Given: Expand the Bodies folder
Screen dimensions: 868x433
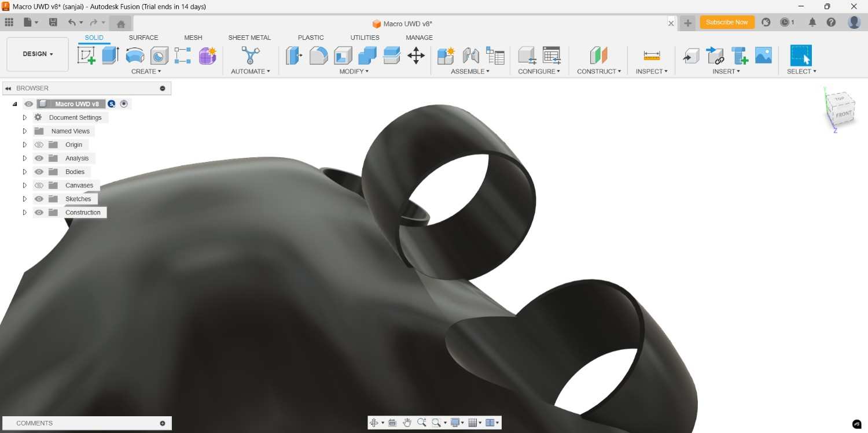Looking at the screenshot, I should [x=24, y=172].
